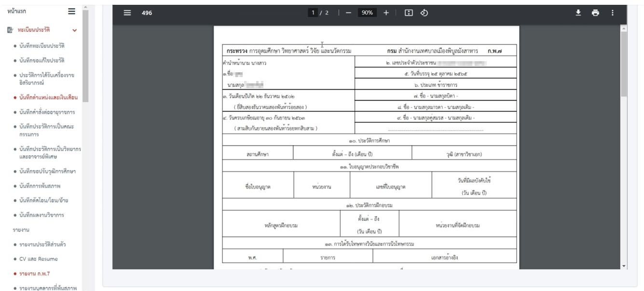Viewport: 644px width, 291px height.
Task: Click the ๑๐. ประวัติการศึกษา section heading
Action: (x=370, y=141)
